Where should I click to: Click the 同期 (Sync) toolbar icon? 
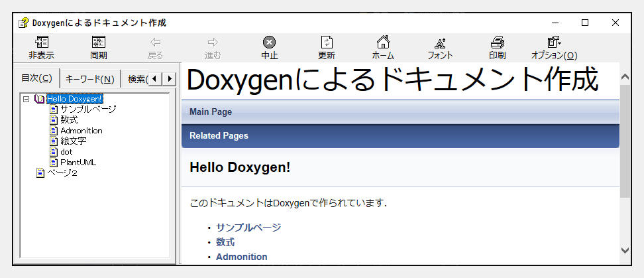99,42
